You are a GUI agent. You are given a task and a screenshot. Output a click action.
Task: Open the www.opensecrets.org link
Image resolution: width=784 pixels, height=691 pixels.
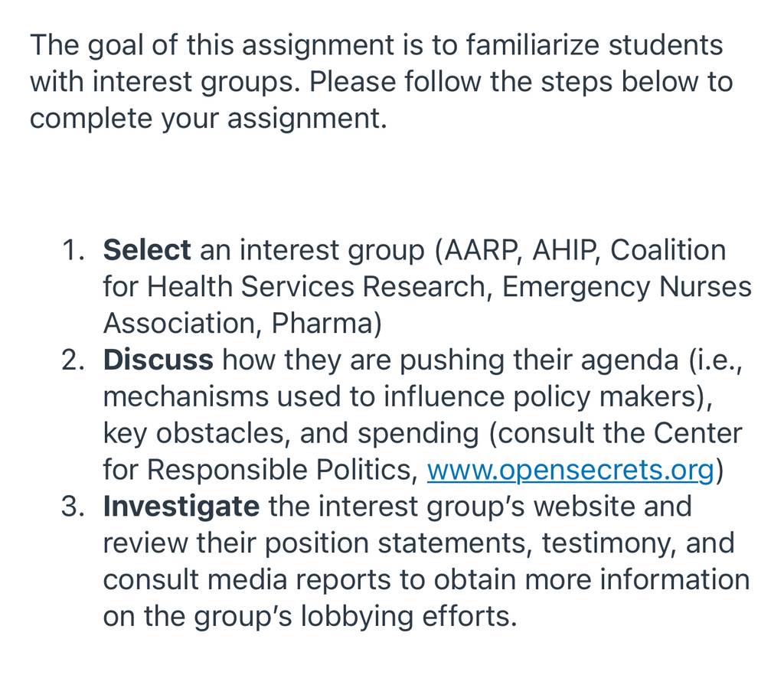pyautogui.click(x=570, y=470)
